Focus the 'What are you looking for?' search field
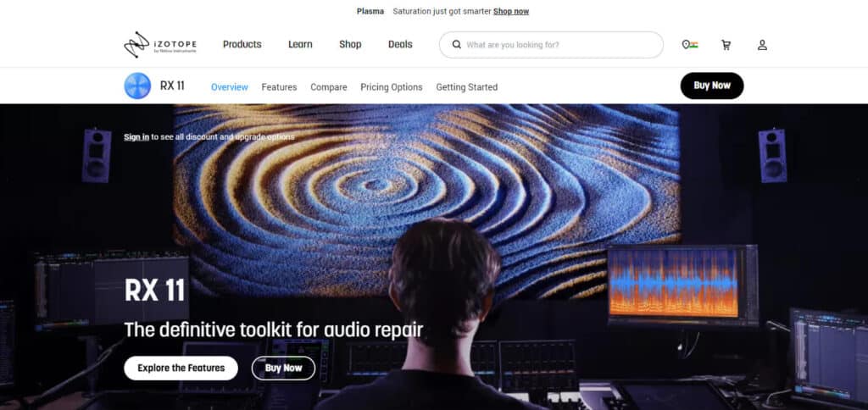This screenshot has width=868, height=410. click(x=551, y=45)
